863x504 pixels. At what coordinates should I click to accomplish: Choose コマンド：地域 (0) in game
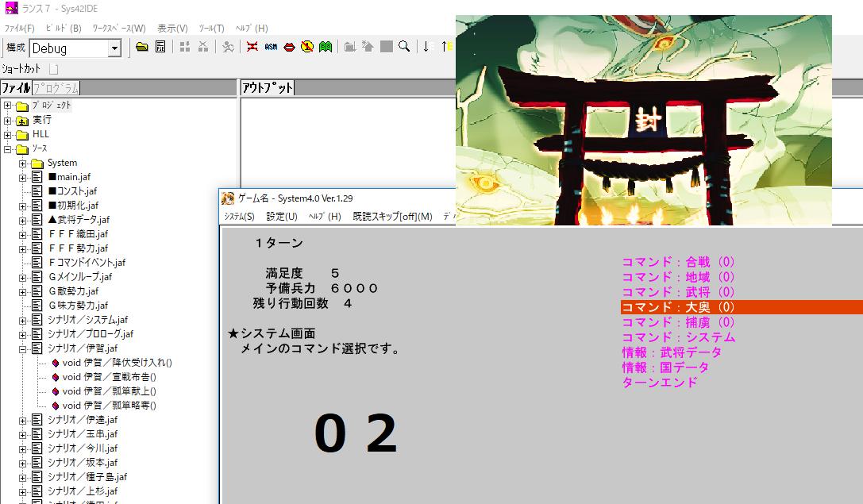point(678,277)
